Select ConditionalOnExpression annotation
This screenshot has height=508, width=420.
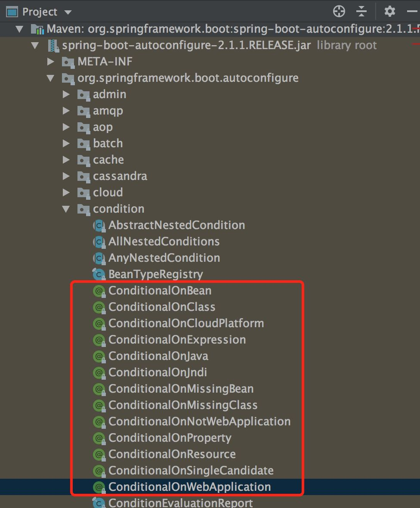[177, 340]
